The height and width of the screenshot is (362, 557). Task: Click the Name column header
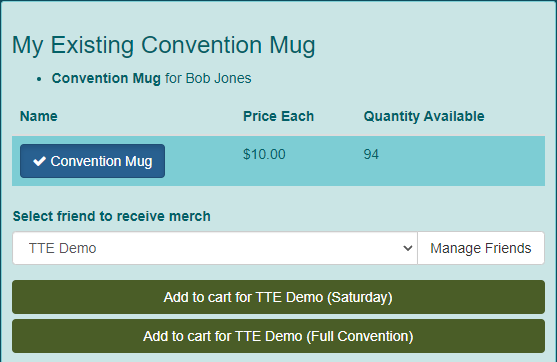pos(39,116)
